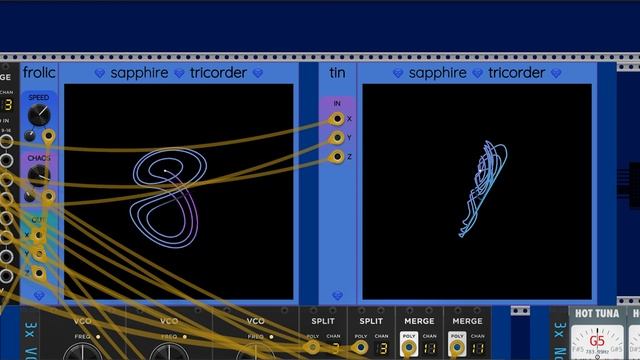Click the Tin module Z input jack
This screenshot has height=360, width=640.
point(337,156)
